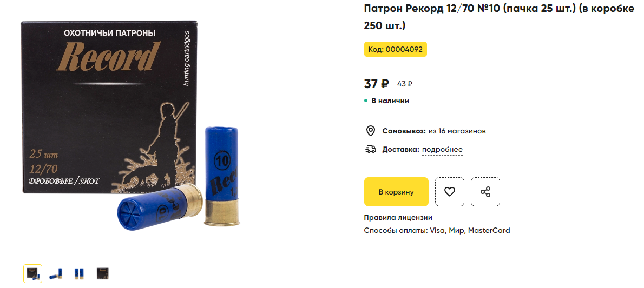Select first thumbnail with box and shells

point(32,273)
